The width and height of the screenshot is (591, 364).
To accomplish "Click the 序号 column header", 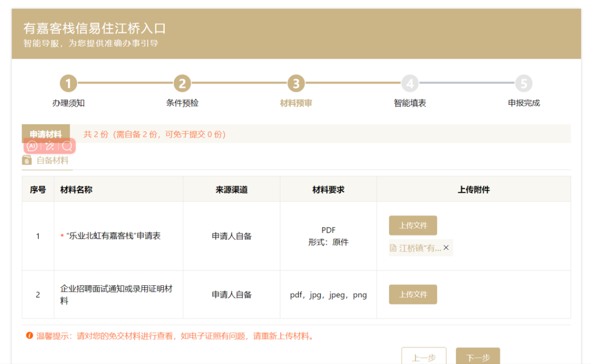I will [x=38, y=189].
